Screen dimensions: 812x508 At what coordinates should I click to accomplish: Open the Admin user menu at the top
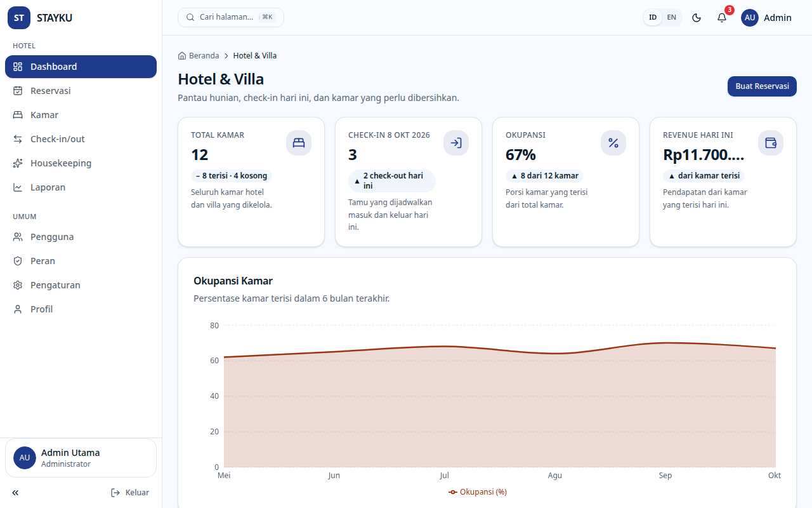pos(766,18)
